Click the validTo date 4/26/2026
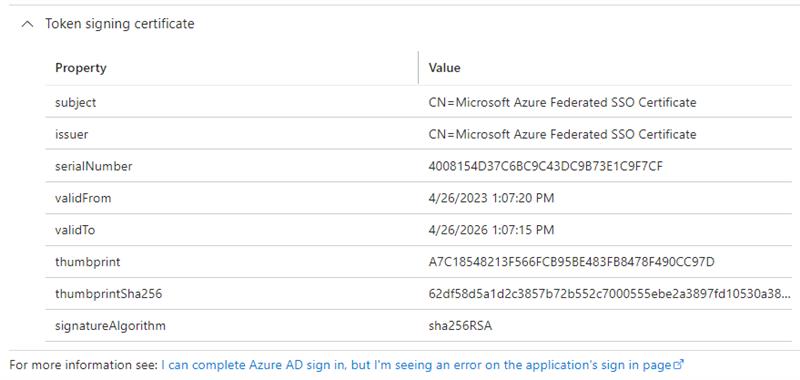The image size is (800, 380). [491, 230]
